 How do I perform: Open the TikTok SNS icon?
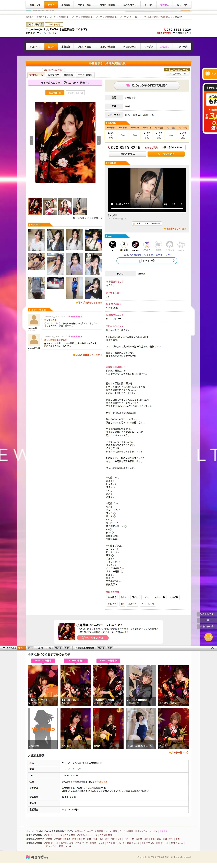pos(136,244)
